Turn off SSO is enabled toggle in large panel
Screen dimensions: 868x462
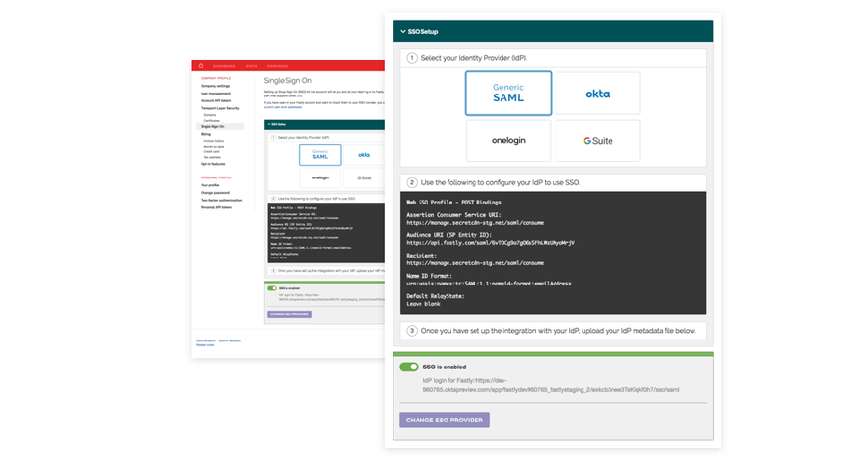(409, 367)
